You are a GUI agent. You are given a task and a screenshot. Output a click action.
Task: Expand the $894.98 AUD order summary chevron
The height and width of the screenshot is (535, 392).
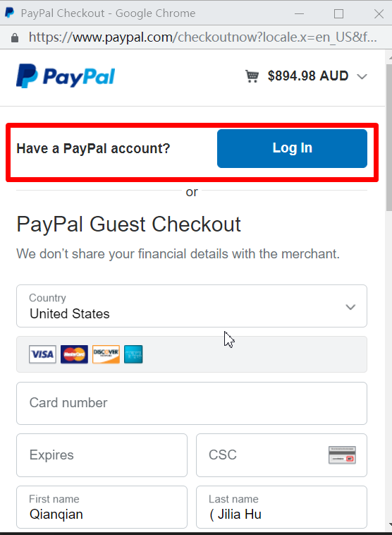(362, 76)
